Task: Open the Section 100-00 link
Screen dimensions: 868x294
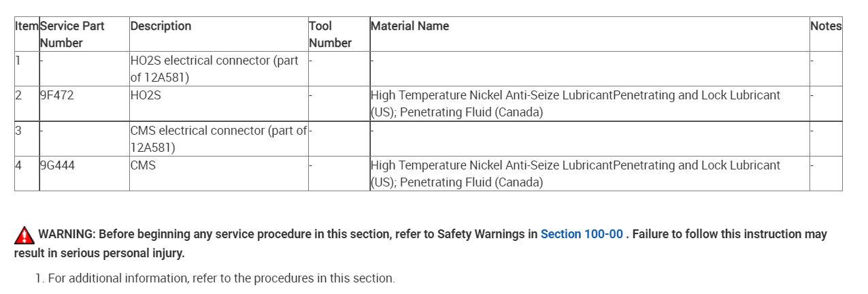Action: pos(582,234)
